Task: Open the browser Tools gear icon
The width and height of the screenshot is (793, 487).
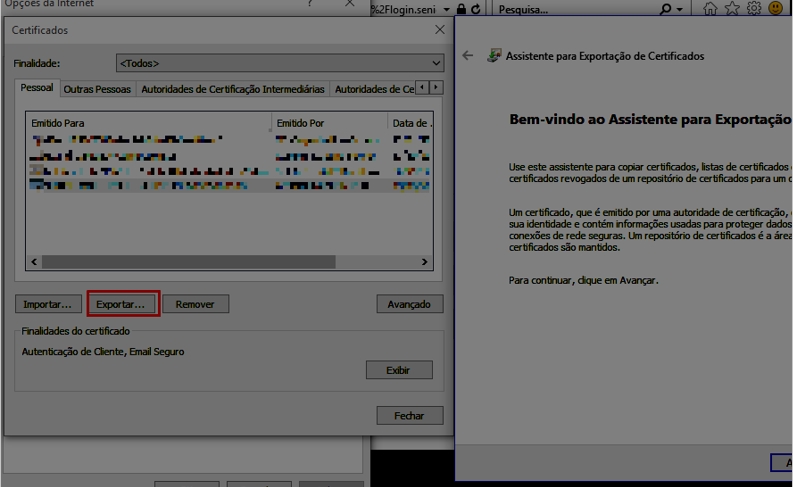Action: coord(754,8)
